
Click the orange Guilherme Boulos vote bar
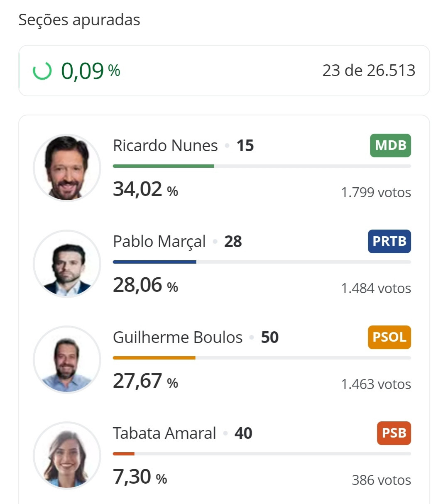click(154, 358)
